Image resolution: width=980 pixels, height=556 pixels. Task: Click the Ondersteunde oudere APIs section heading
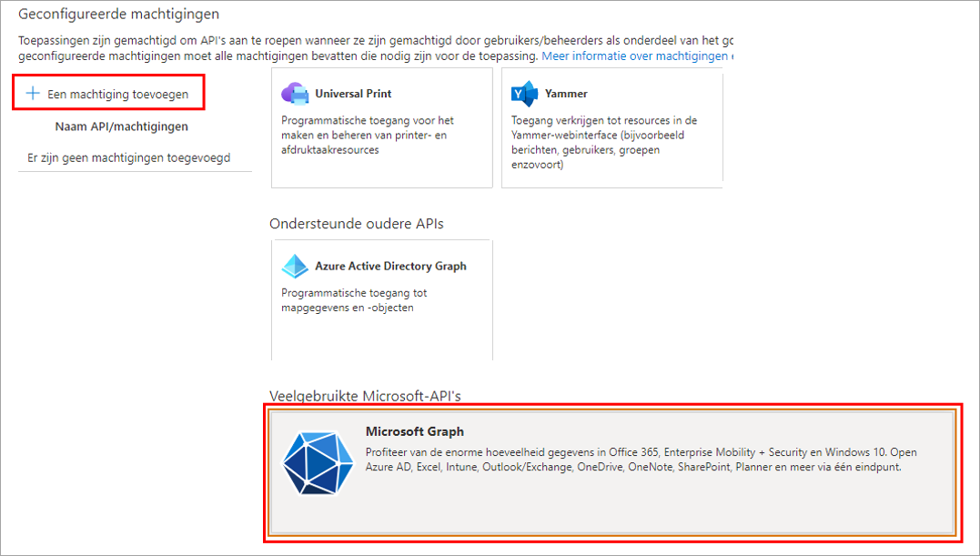coord(357,224)
